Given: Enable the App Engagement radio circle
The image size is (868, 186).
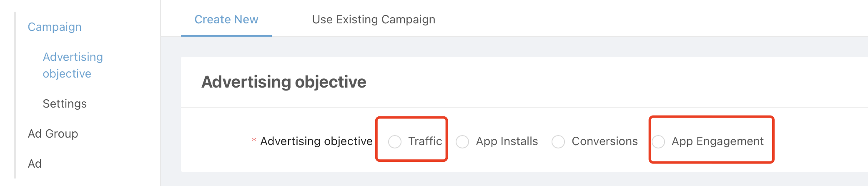Looking at the screenshot, I should pos(658,142).
